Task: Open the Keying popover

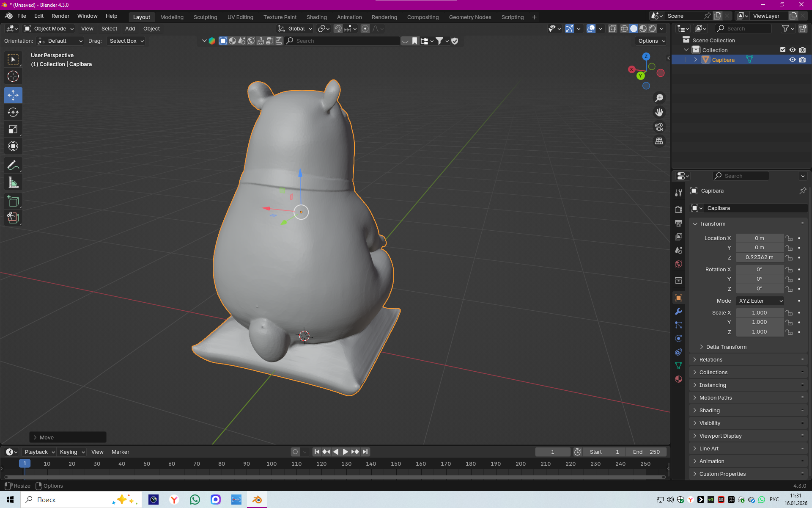Action: (72, 452)
